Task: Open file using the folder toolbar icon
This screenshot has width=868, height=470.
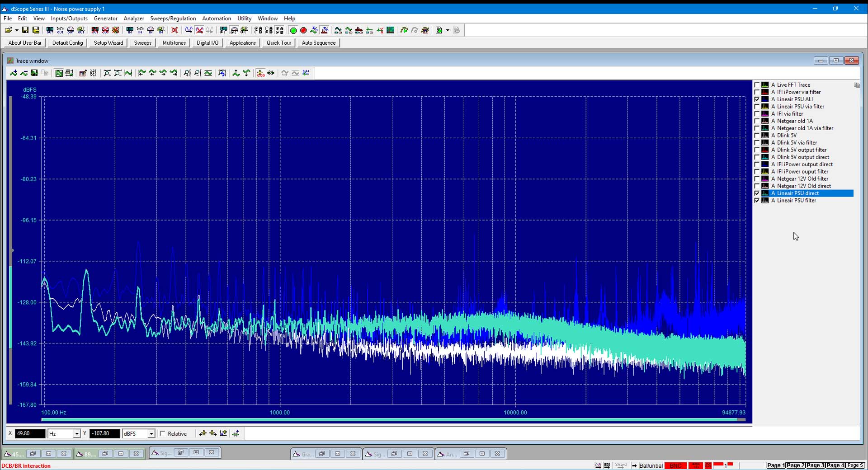Action: tap(8, 30)
